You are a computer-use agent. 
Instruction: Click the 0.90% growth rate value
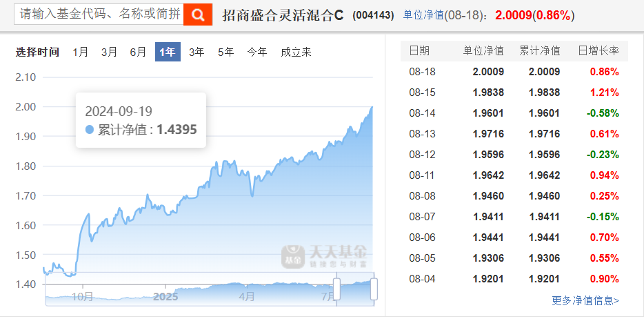(605, 279)
